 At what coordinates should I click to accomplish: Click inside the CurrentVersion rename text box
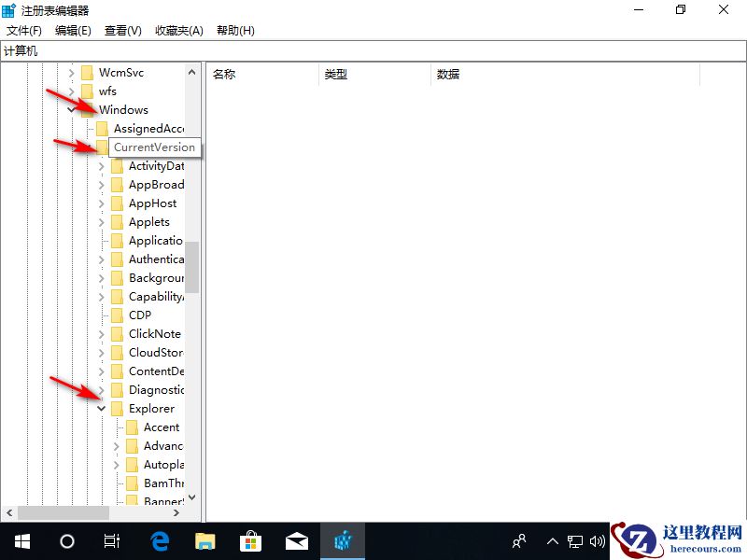(x=152, y=147)
